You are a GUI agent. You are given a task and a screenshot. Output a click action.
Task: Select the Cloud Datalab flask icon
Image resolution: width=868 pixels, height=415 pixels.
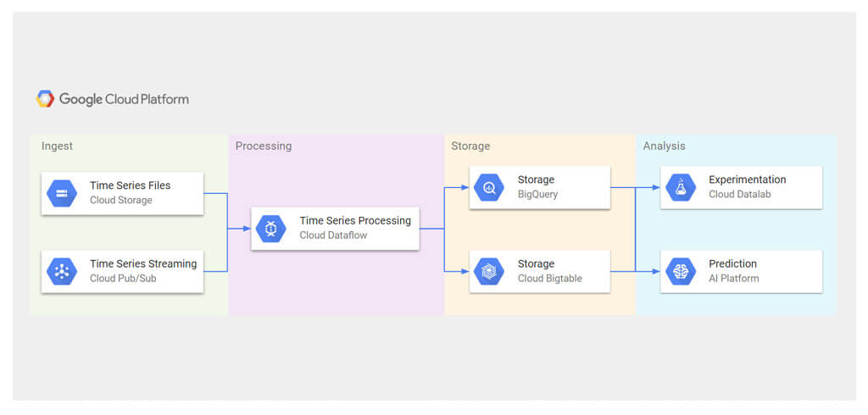(681, 187)
